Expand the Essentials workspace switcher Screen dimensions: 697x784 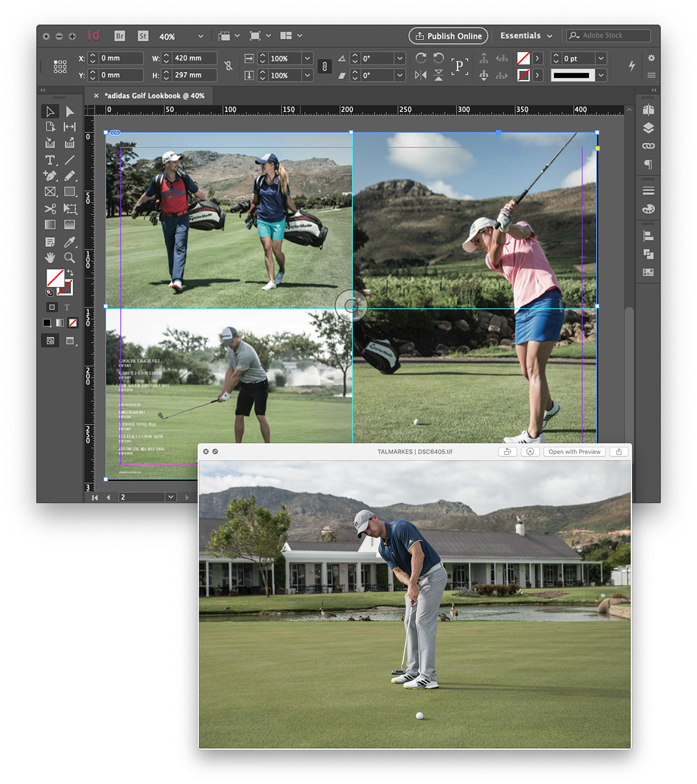click(x=526, y=36)
